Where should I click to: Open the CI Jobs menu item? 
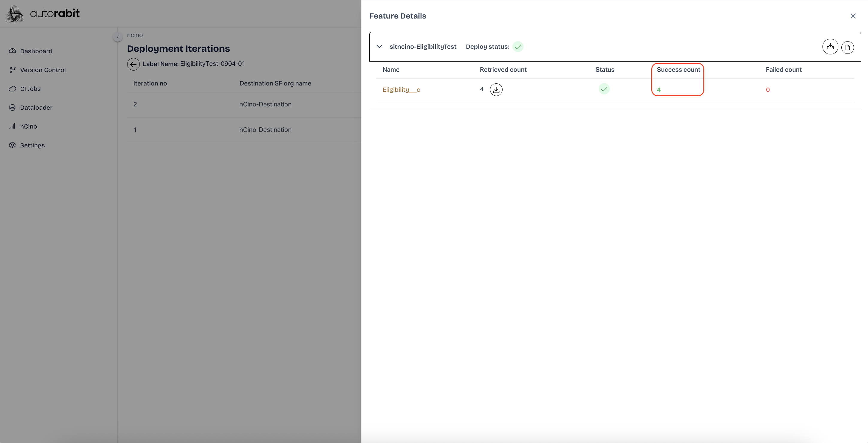(x=30, y=88)
